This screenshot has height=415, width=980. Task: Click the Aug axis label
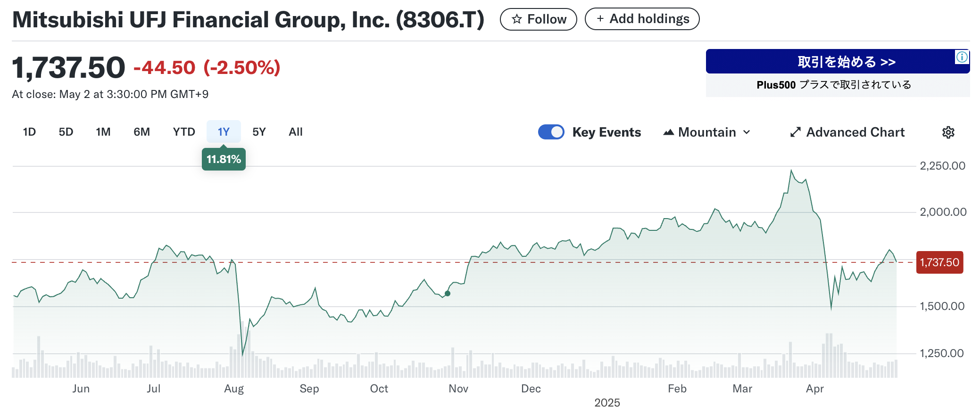point(234,389)
